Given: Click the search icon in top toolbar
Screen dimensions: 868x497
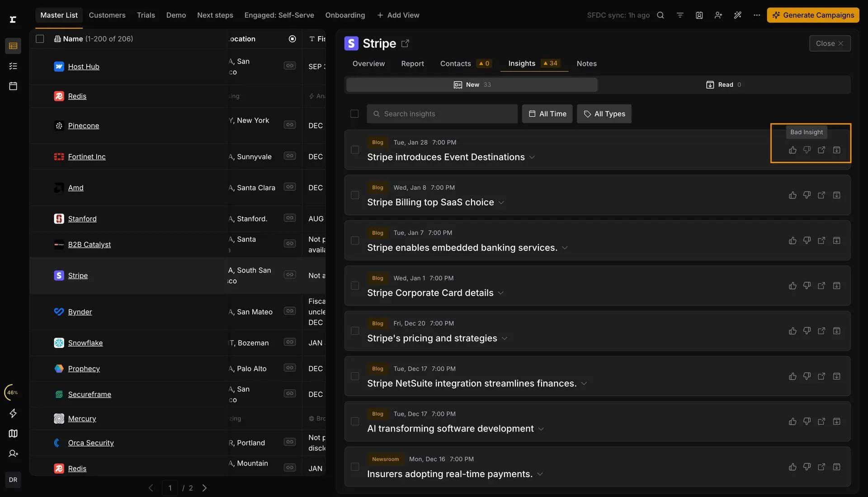Looking at the screenshot, I should pyautogui.click(x=660, y=15).
